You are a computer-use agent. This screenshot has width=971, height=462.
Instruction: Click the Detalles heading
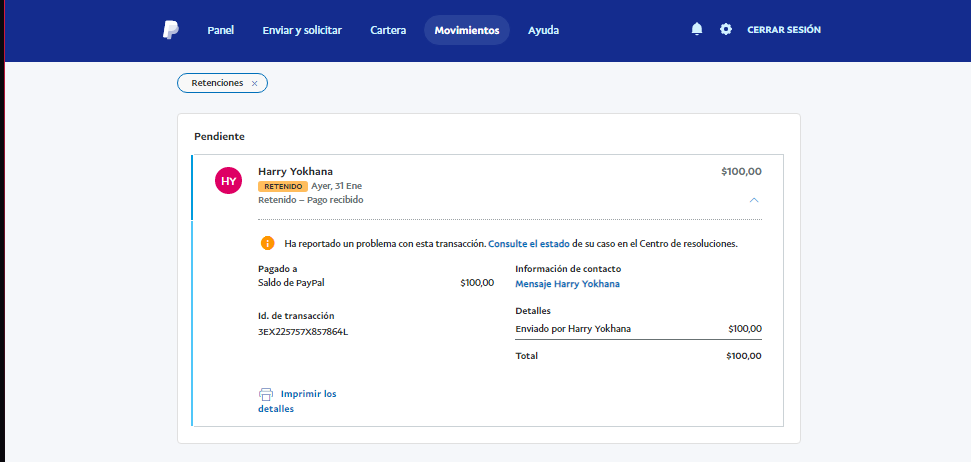click(x=533, y=311)
